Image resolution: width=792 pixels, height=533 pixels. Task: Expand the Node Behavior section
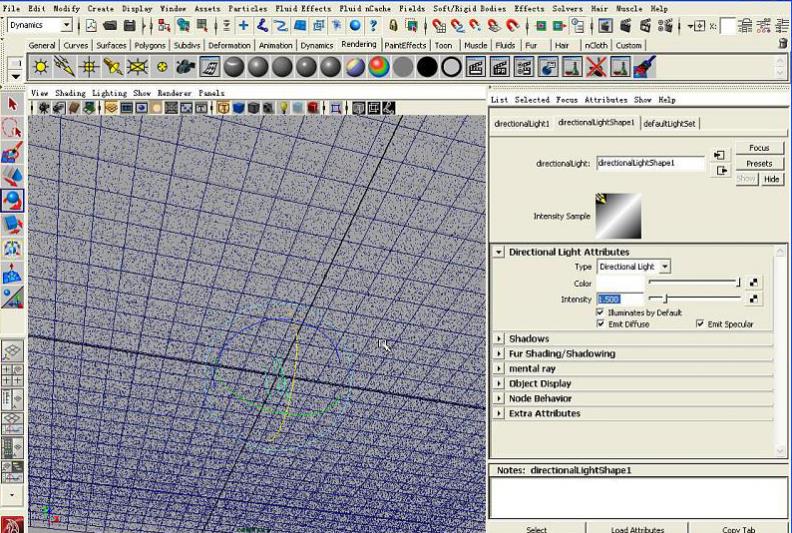pos(499,398)
